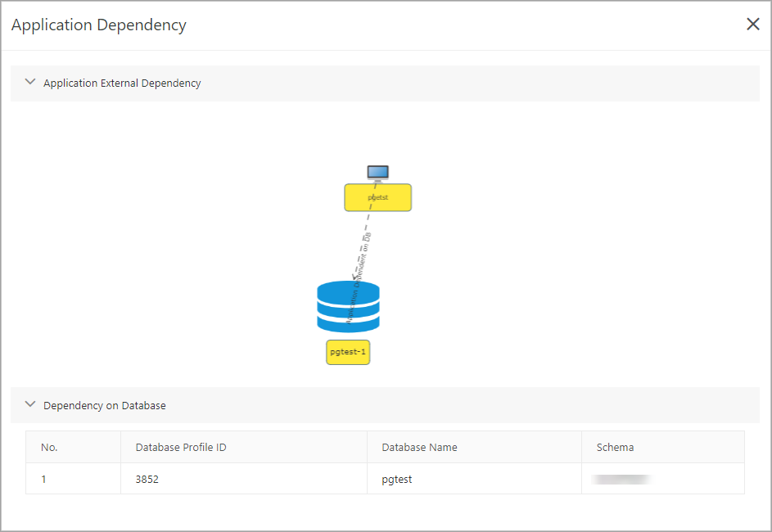Collapse Dependency on Database section chevron
Screen dimensions: 772x532
(x=31, y=404)
